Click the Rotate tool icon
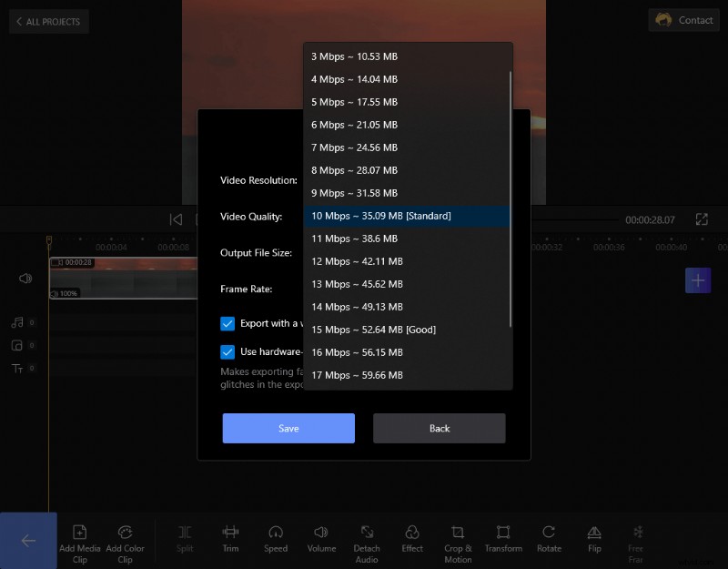The width and height of the screenshot is (728, 569). click(x=549, y=540)
